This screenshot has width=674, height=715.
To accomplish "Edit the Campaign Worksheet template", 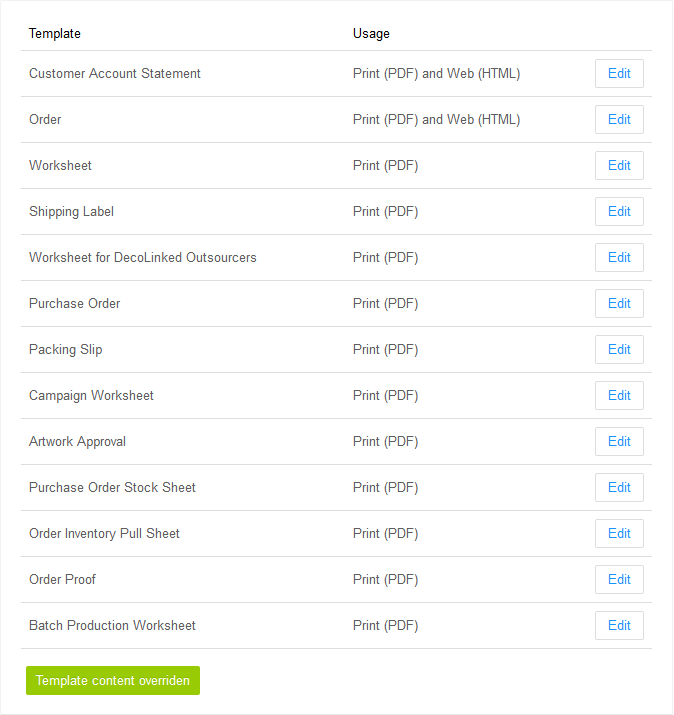I will point(619,396).
